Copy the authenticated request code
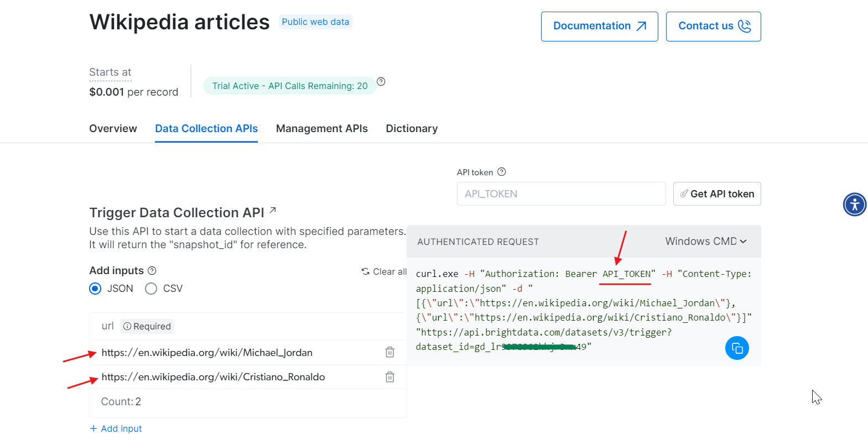Screen dimensions: 868x440 click(x=737, y=348)
